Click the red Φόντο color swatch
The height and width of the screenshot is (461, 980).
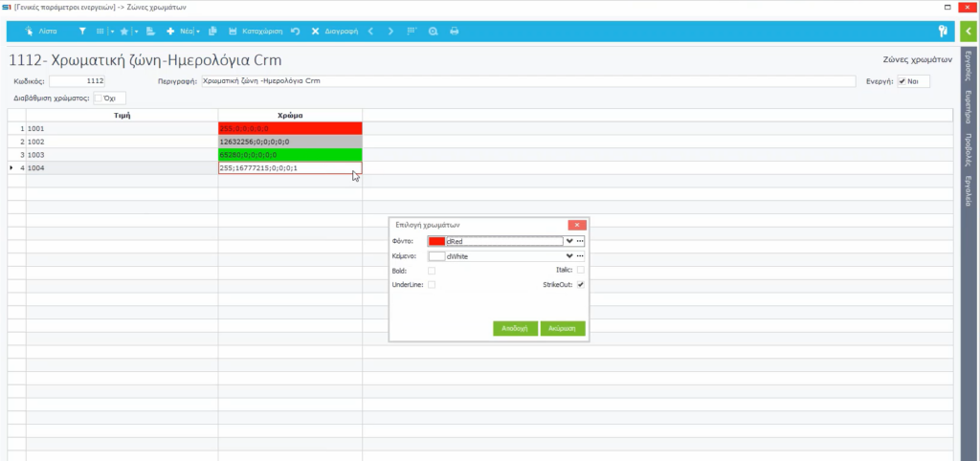436,241
